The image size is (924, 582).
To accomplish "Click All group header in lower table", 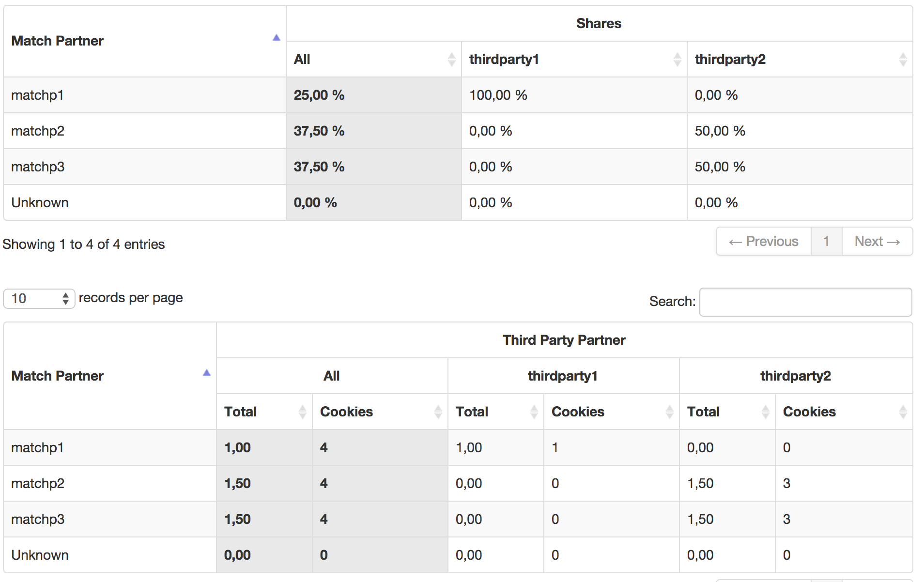I will coord(332,376).
